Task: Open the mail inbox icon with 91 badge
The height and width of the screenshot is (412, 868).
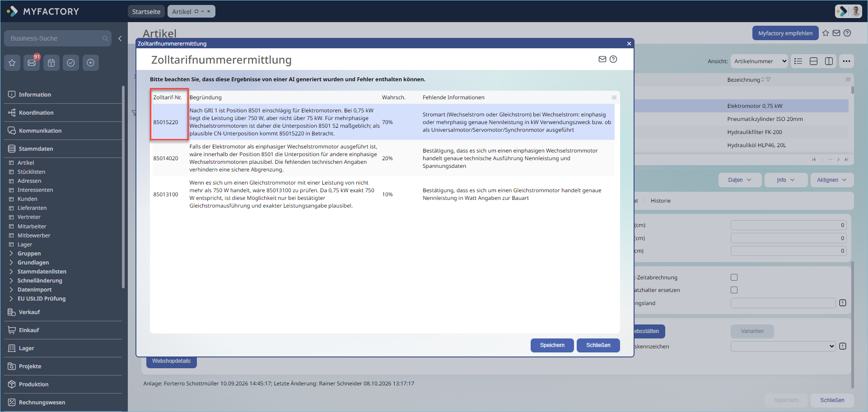Action: [x=32, y=63]
